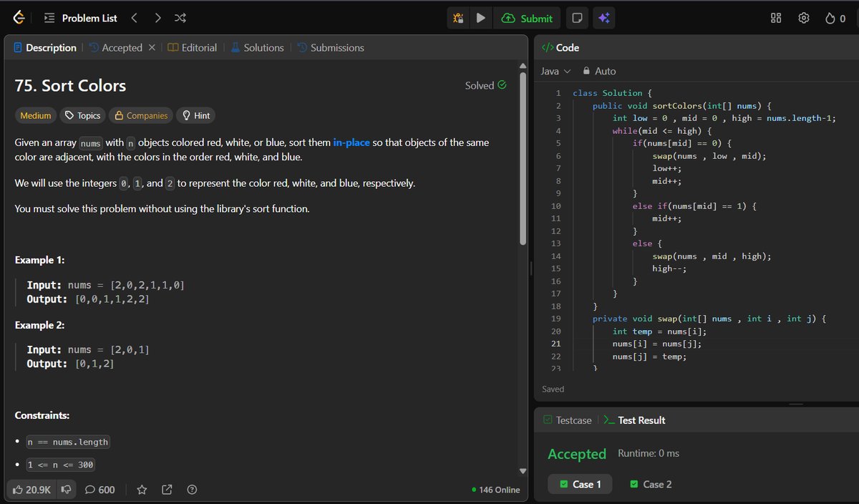The image size is (859, 504).
Task: Click the Accepted result status text
Action: 577,454
